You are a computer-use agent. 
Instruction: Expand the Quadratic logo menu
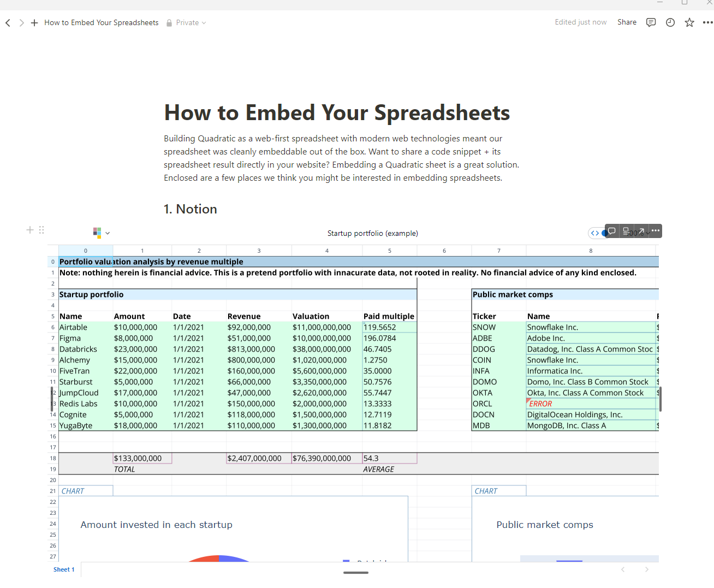[x=101, y=233]
